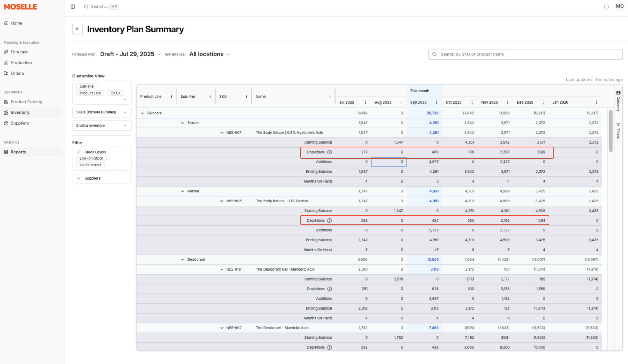Click the Depletions info icon for NES-007
The image size is (628, 364).
(x=329, y=152)
